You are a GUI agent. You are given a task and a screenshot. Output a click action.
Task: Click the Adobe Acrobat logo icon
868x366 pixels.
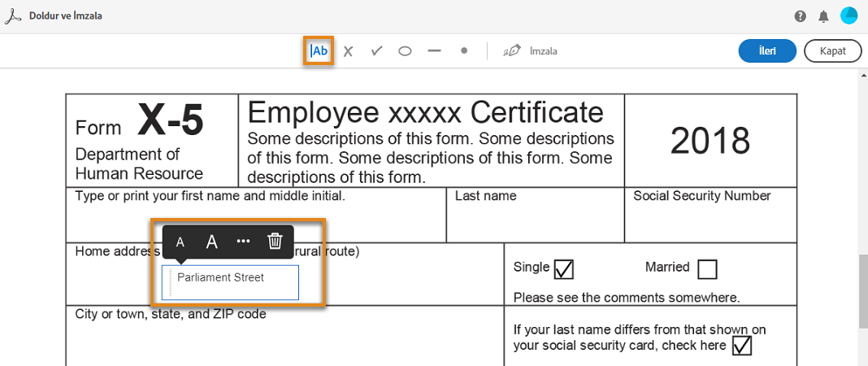click(x=13, y=16)
